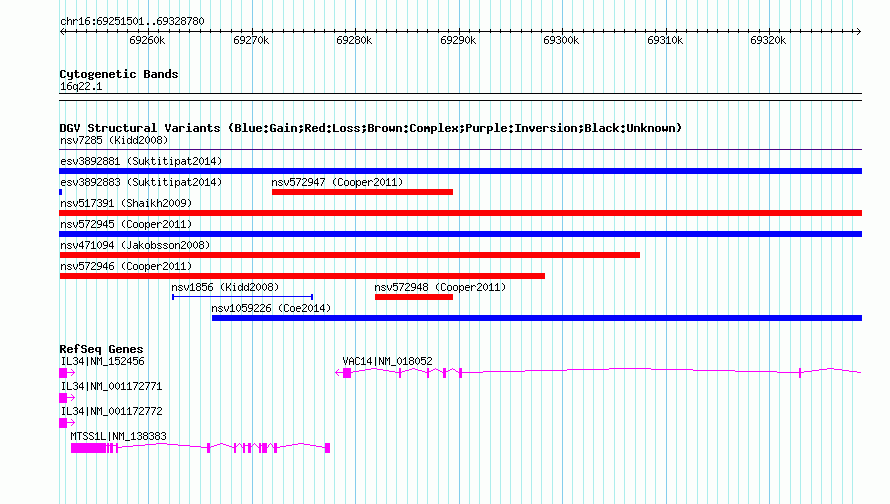Select the IL34 NM_152456 exon arrow glyph

67,373
